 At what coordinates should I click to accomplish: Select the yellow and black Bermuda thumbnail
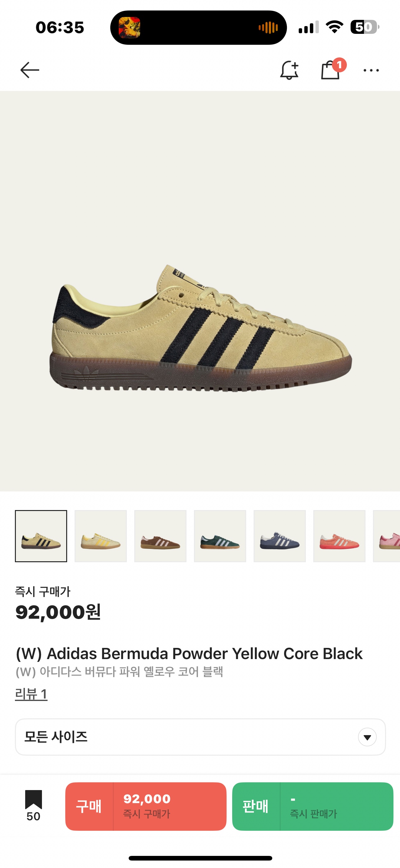(x=41, y=536)
